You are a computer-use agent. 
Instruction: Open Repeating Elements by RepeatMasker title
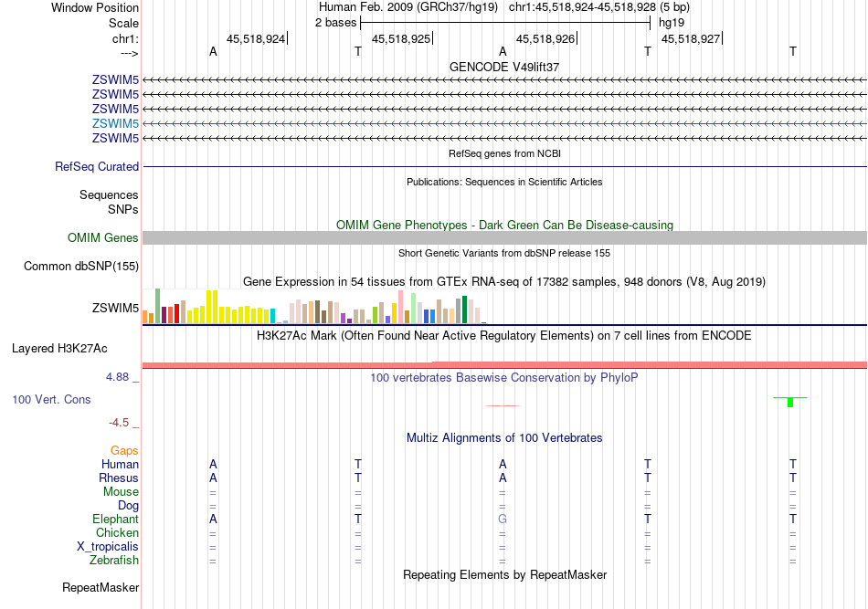point(505,575)
